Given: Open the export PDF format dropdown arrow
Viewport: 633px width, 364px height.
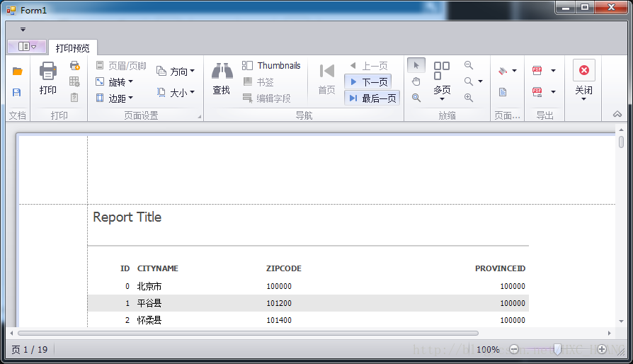Looking at the screenshot, I should tap(553, 71).
